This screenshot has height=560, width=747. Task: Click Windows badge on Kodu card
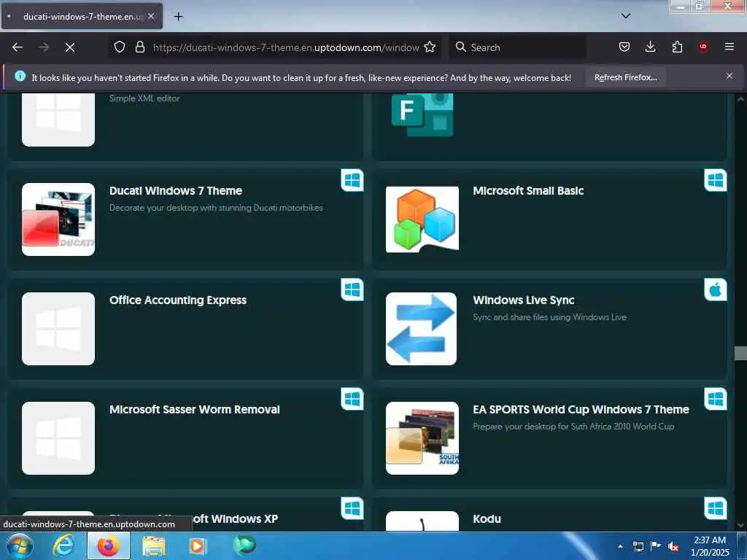[716, 508]
